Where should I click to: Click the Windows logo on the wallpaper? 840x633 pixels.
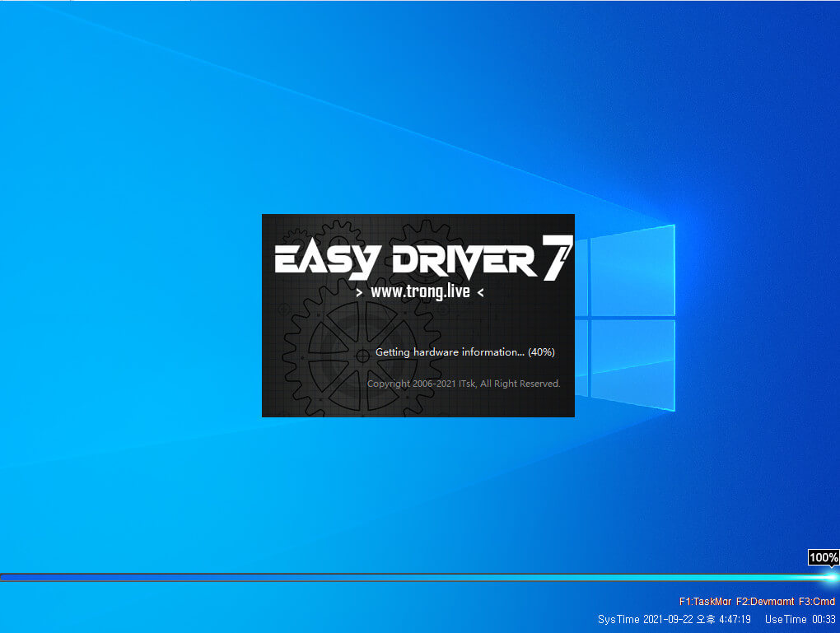pos(624,318)
